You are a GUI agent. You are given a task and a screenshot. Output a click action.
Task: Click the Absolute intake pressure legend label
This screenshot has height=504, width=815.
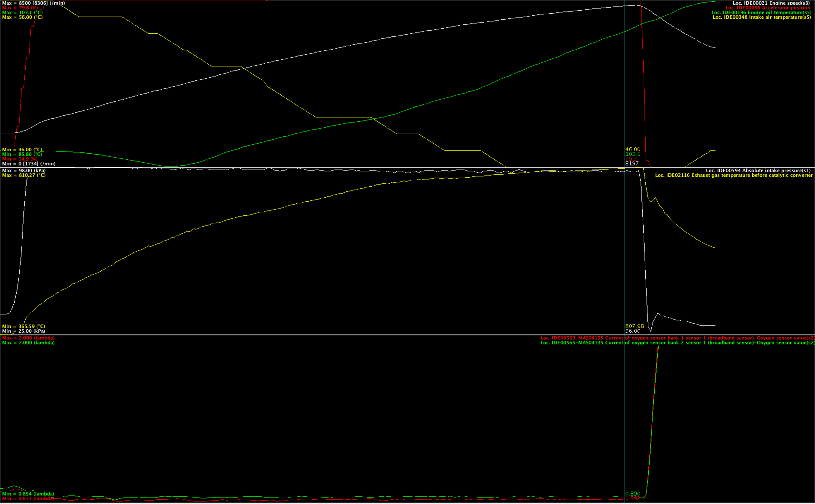[758, 170]
